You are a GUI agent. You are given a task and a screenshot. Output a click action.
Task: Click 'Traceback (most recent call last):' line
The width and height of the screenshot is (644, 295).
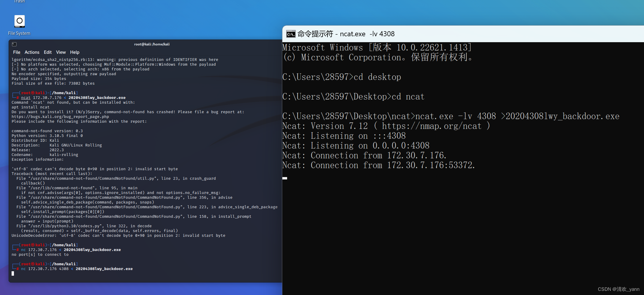52,174
